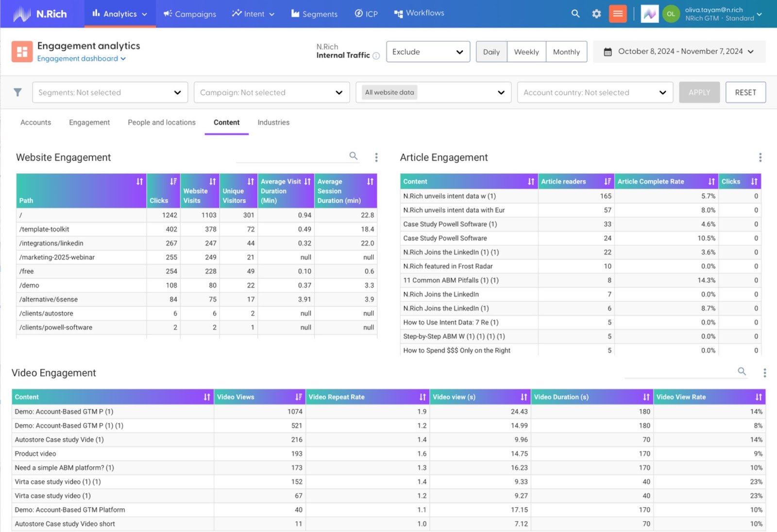Click the /template-toolkit path row
This screenshot has width=777, height=532.
point(197,229)
